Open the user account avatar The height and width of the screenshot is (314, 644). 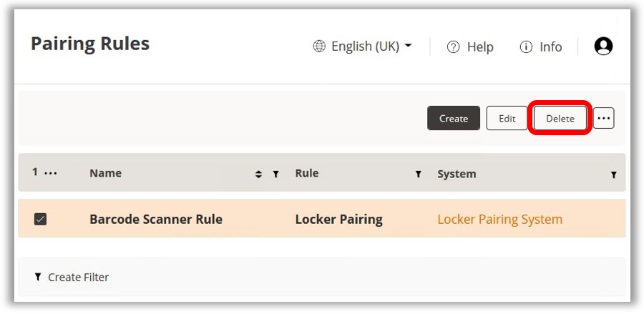click(603, 46)
